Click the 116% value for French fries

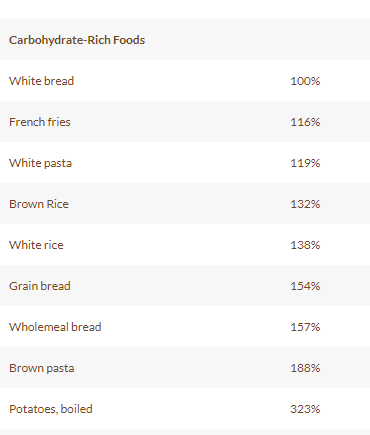point(305,122)
